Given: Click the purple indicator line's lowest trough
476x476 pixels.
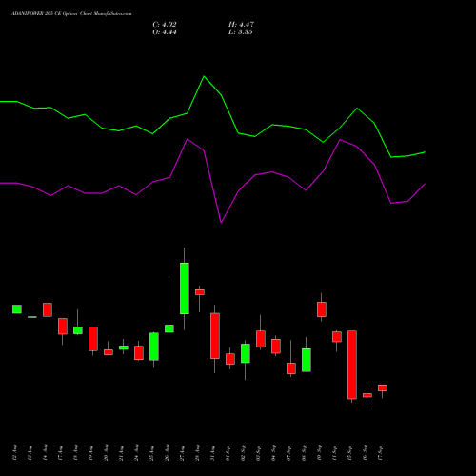Looking at the screenshot, I should [221, 222].
